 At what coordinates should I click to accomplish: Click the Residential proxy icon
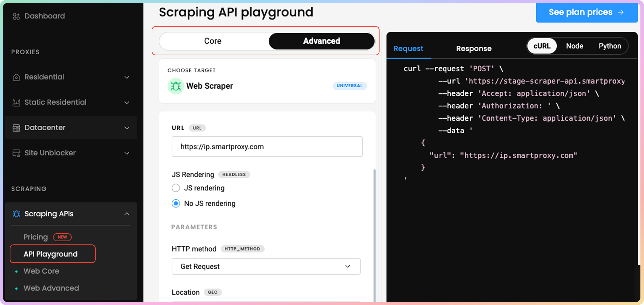pyautogui.click(x=16, y=77)
